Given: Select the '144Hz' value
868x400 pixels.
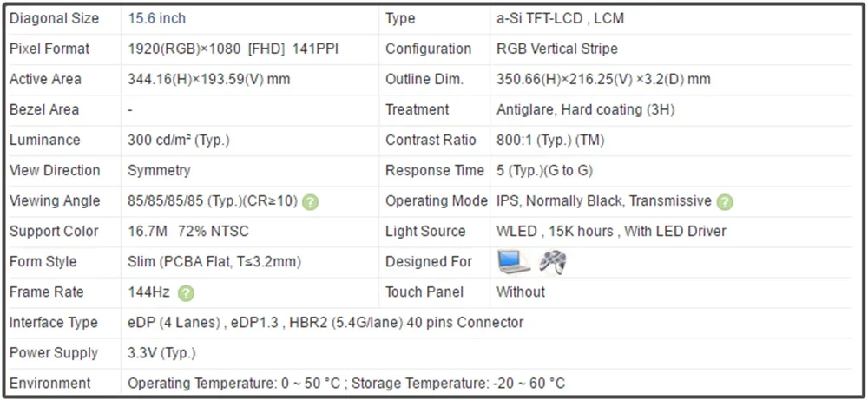Looking at the screenshot, I should click(149, 292).
